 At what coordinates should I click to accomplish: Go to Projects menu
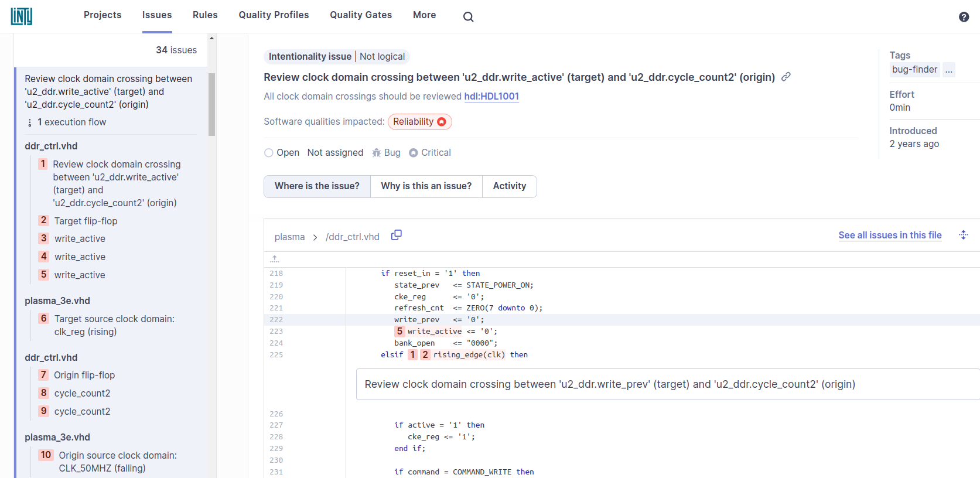(103, 15)
